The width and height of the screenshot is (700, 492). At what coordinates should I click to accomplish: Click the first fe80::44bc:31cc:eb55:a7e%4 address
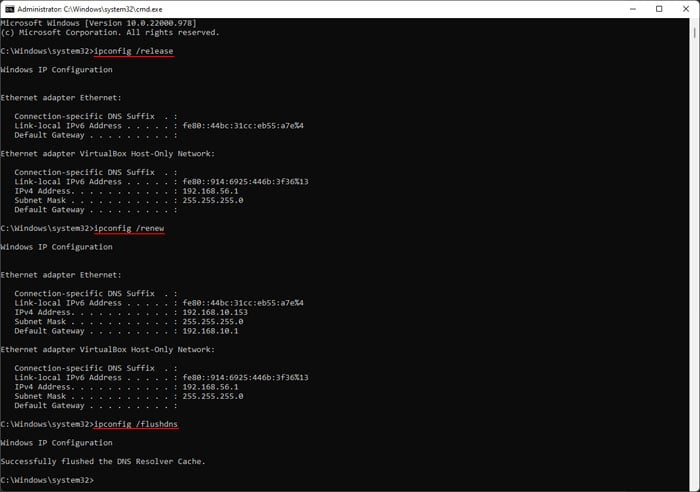tap(243, 125)
